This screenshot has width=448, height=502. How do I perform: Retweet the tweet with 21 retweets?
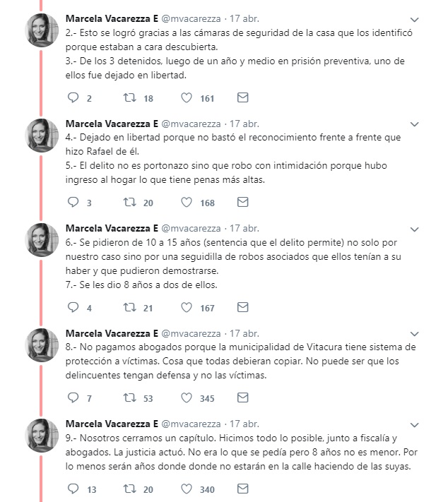(x=129, y=308)
